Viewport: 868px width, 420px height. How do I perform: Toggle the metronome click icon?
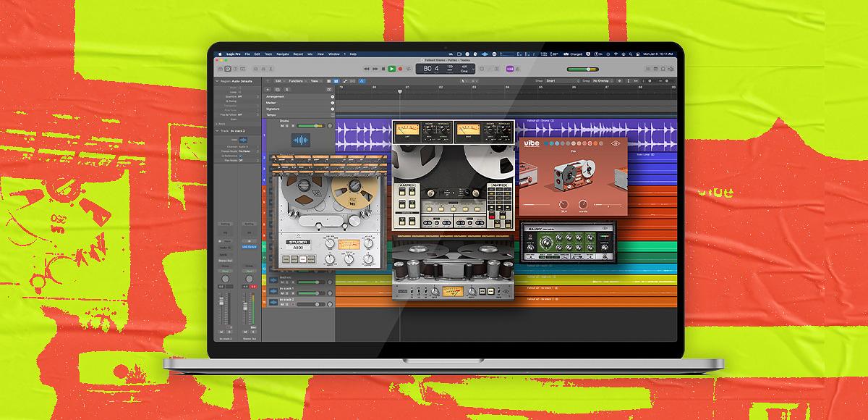coord(517,69)
